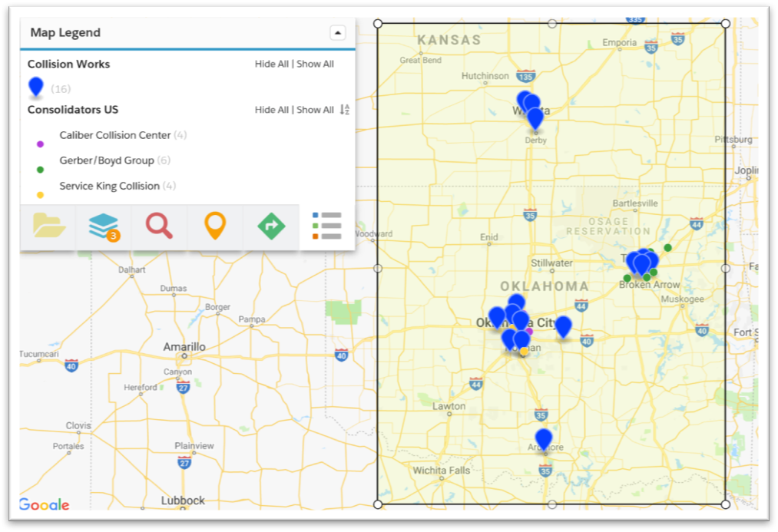This screenshot has height=532, width=778.
Task: Click the Enid city label
Action: pyautogui.click(x=488, y=237)
